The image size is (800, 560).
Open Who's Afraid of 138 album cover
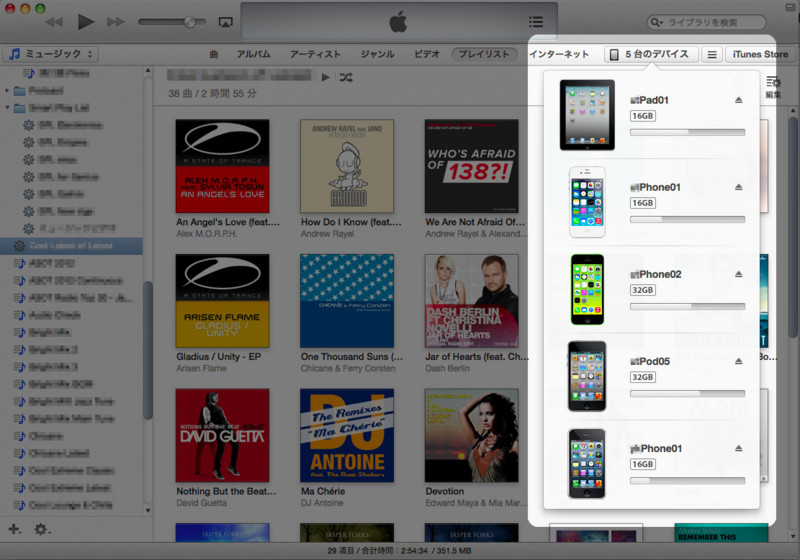point(471,166)
